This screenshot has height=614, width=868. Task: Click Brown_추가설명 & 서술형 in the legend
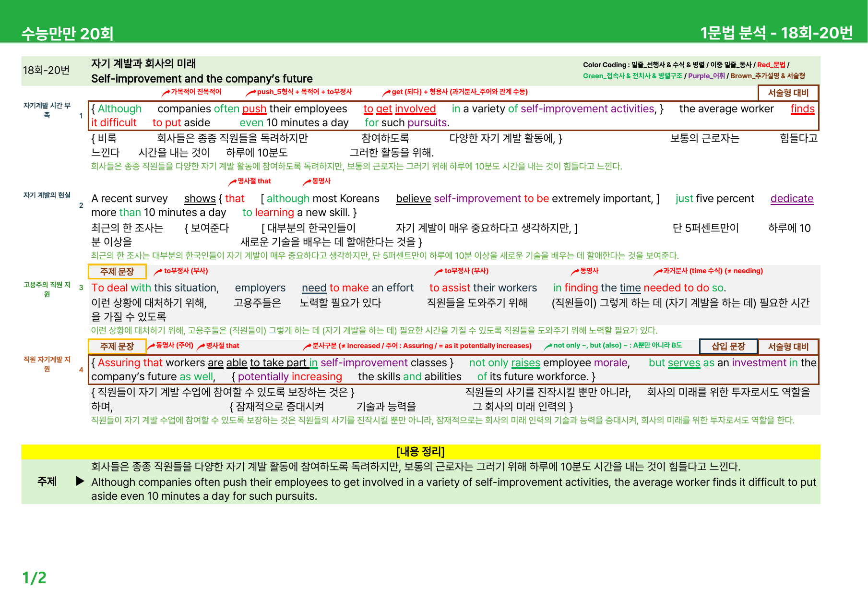point(768,76)
